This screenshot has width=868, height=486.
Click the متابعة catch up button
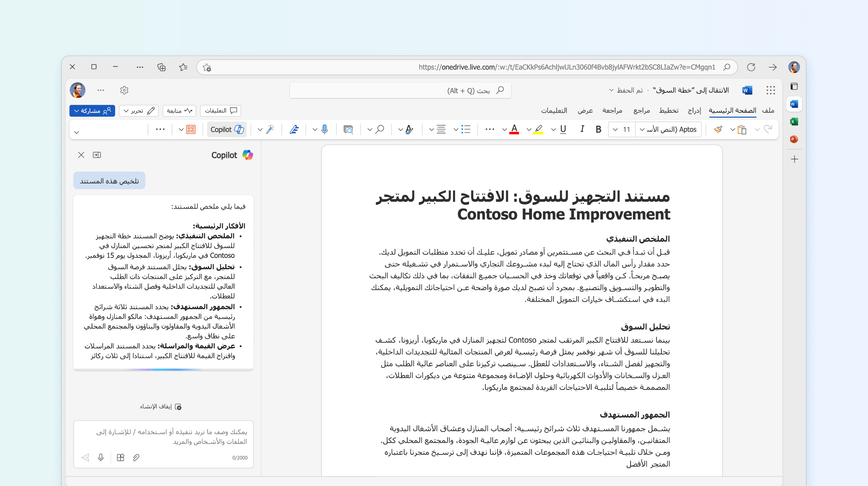(x=179, y=111)
